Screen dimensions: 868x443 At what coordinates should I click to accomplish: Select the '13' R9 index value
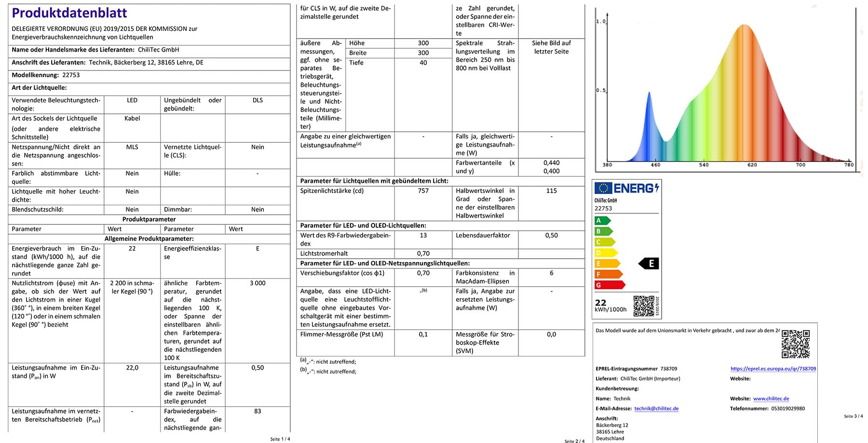click(x=423, y=235)
